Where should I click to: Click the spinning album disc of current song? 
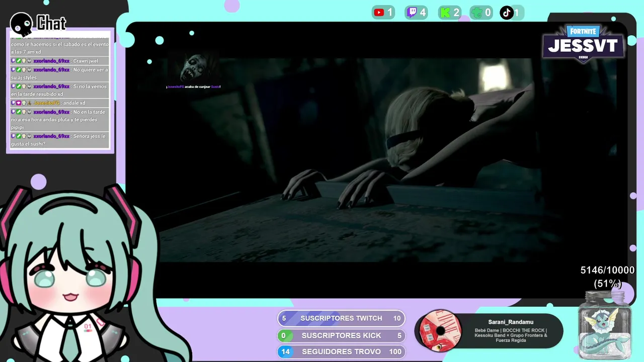pyautogui.click(x=440, y=330)
